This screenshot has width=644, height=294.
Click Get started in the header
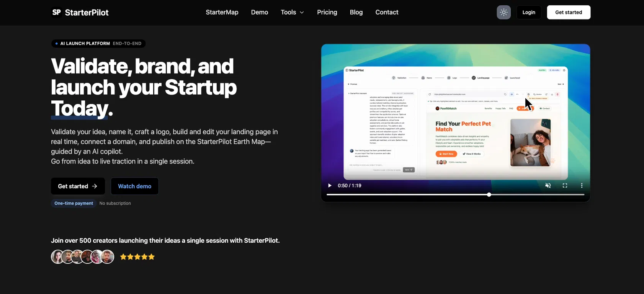coord(569,12)
